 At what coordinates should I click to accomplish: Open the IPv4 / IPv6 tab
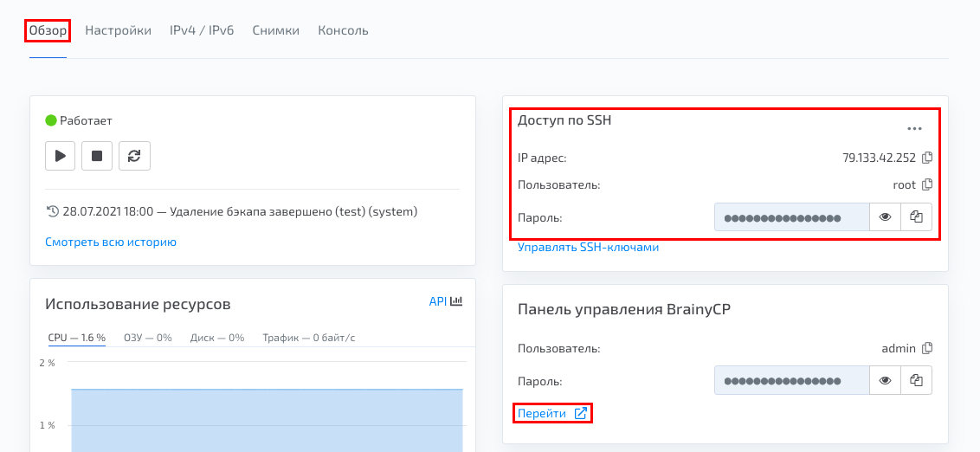202,30
